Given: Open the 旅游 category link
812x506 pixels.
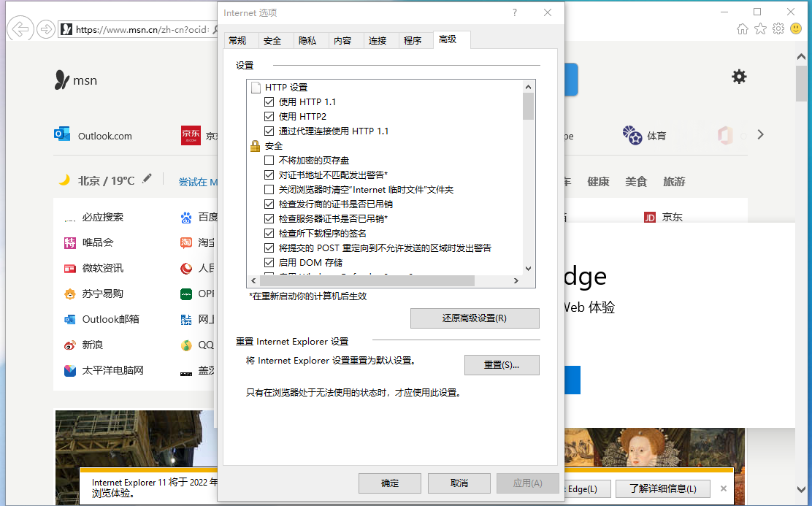Looking at the screenshot, I should tap(674, 182).
